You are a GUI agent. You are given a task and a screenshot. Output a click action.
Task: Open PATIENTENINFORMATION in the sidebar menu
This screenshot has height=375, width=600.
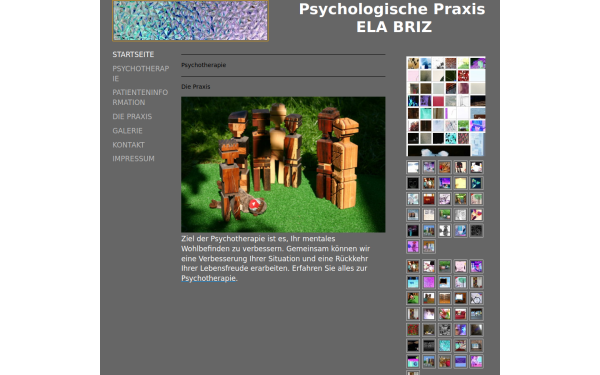point(140,97)
